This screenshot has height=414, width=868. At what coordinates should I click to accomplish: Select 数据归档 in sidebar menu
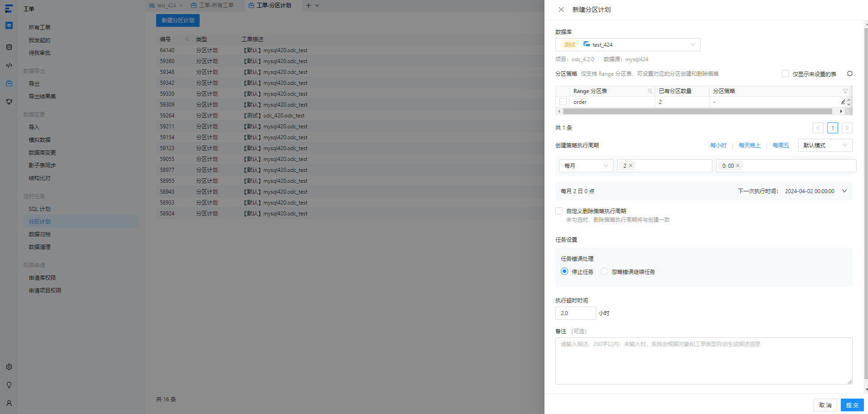click(x=40, y=234)
